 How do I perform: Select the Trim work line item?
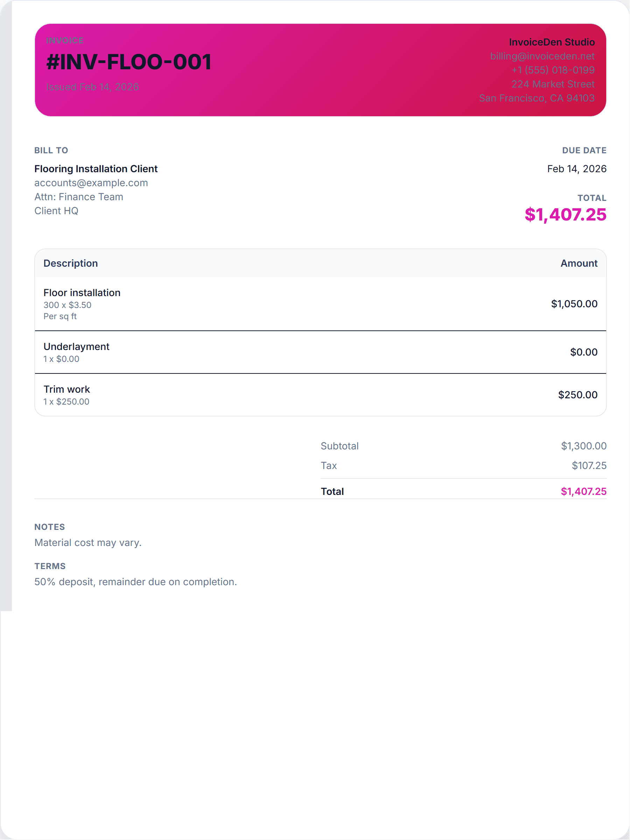67,389
